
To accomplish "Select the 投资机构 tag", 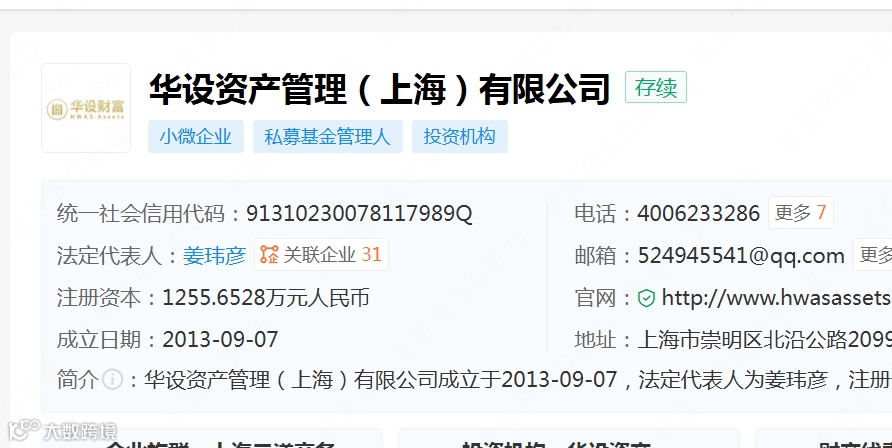I will pyautogui.click(x=460, y=136).
